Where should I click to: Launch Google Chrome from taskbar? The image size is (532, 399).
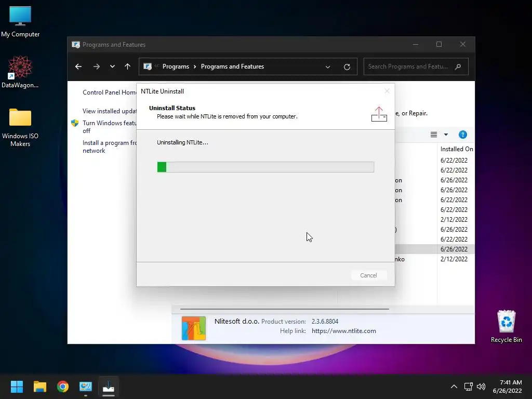coord(63,387)
